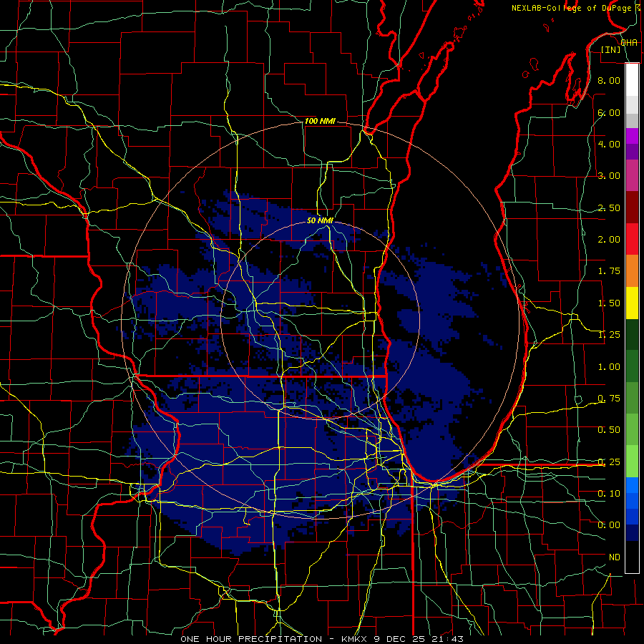644x644 pixels.
Task: Select the yellow legend swatch near 1.50
Action: pyautogui.click(x=632, y=303)
